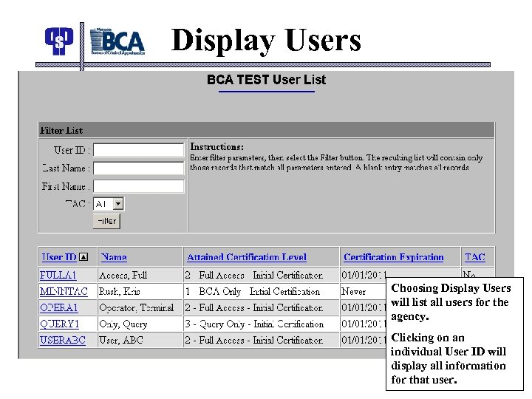Click the 'Instructions:' label

pos(216,146)
